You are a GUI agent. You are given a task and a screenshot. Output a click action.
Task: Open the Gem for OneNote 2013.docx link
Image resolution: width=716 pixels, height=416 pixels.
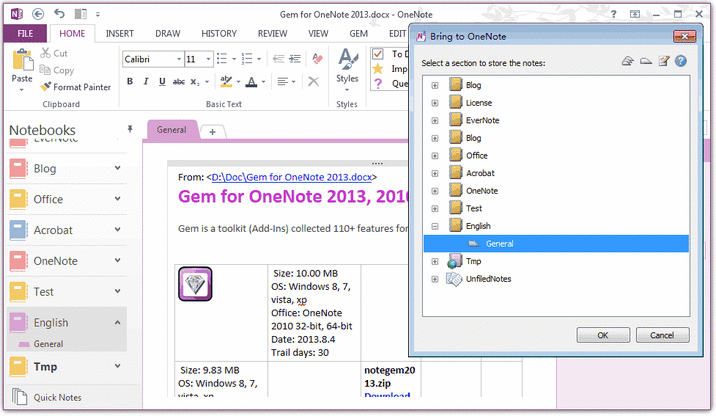click(x=292, y=177)
